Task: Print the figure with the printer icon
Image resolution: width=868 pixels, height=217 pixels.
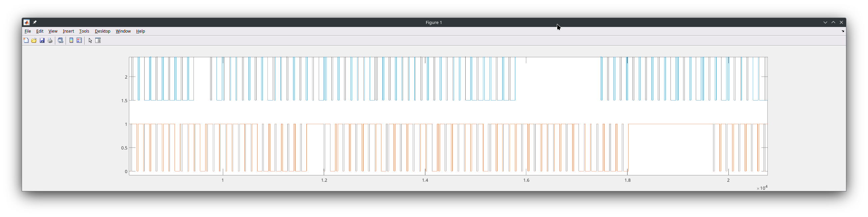Action: (x=50, y=40)
